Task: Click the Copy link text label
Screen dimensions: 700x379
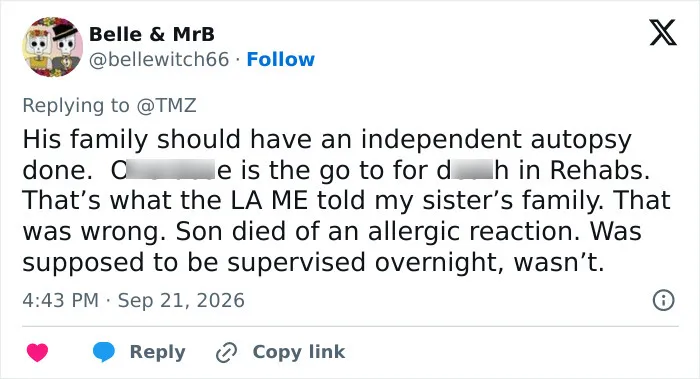Action: (x=299, y=352)
